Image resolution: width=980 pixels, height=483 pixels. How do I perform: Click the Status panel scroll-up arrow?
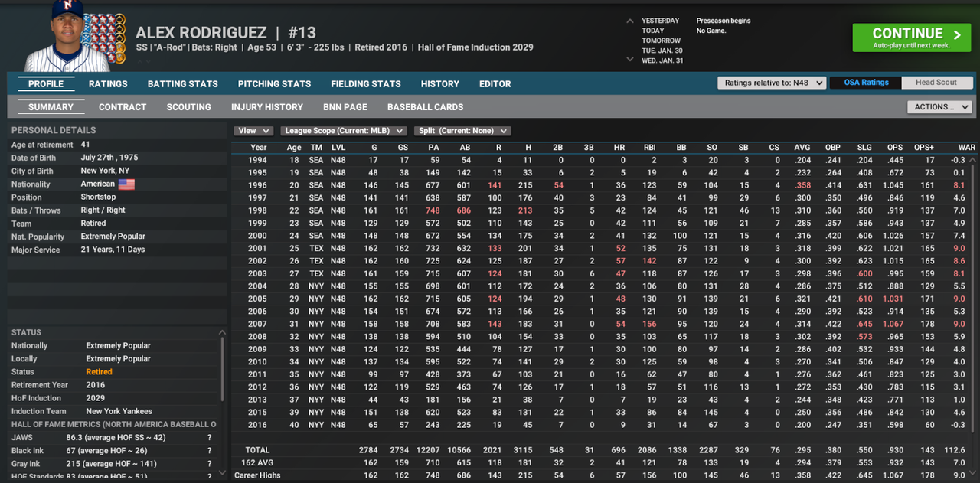222,332
